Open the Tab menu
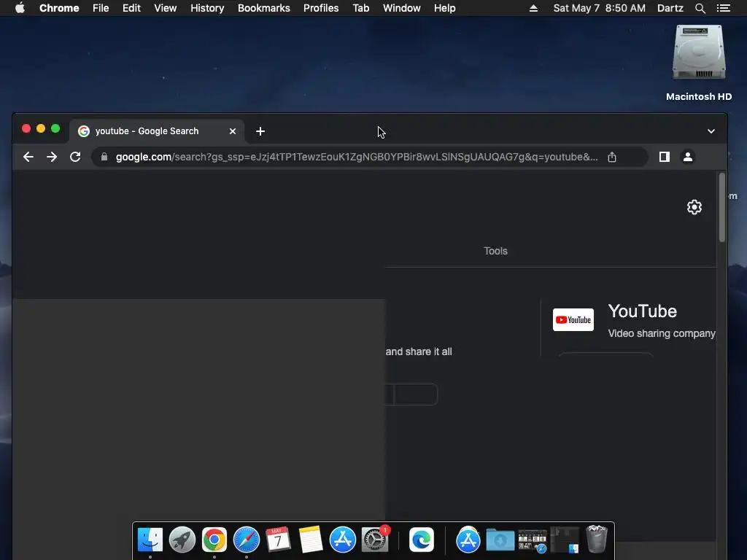The image size is (747, 560). tap(361, 8)
